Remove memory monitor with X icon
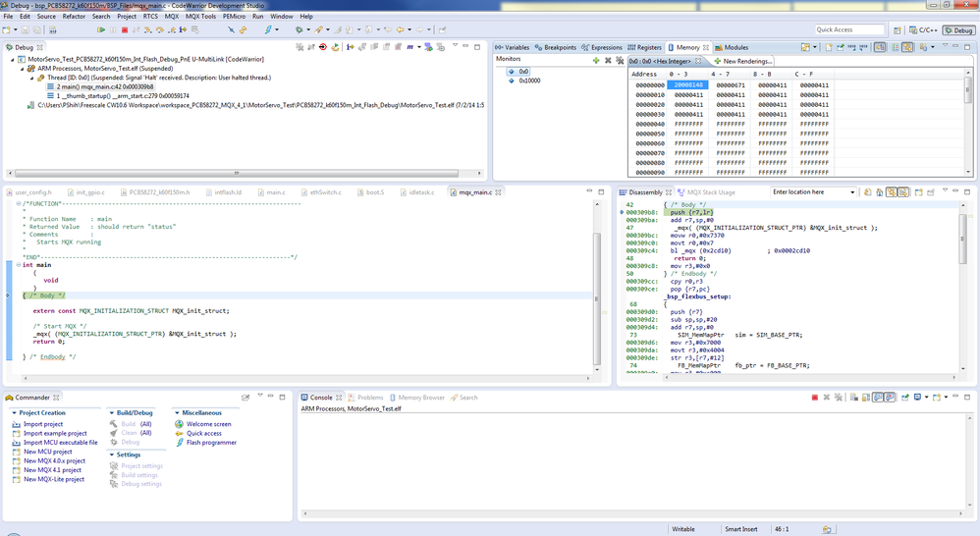The height and width of the screenshot is (536, 980). pyautogui.click(x=607, y=60)
